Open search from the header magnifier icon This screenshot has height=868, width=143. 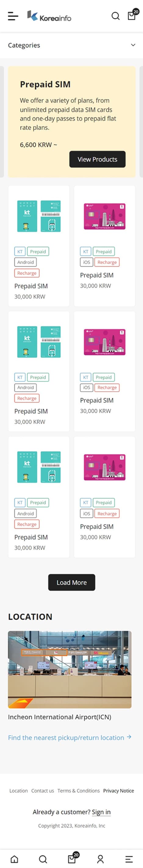(x=115, y=16)
